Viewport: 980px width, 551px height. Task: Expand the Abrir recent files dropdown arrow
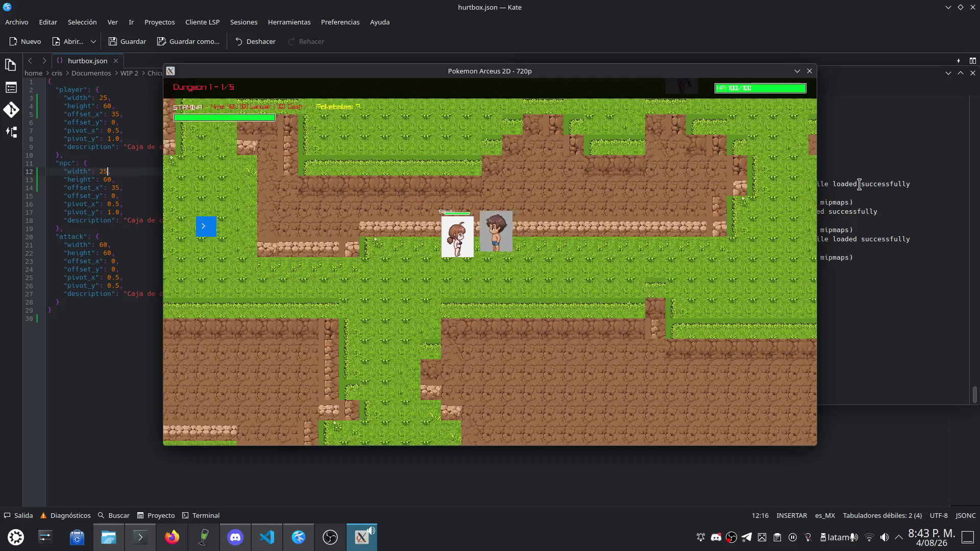point(93,41)
